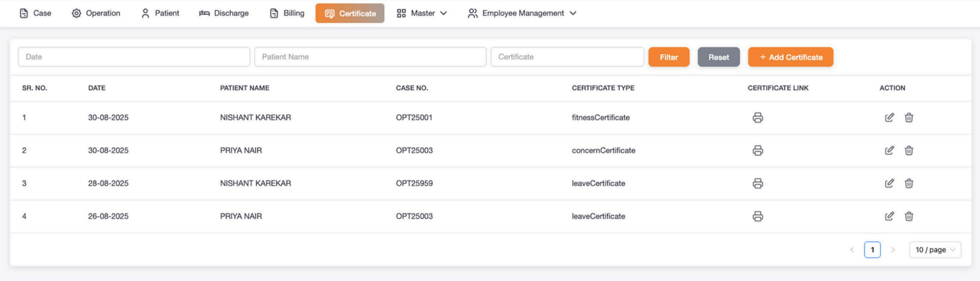980x281 pixels.
Task: Open Employee Management dropdown
Action: pos(522,13)
